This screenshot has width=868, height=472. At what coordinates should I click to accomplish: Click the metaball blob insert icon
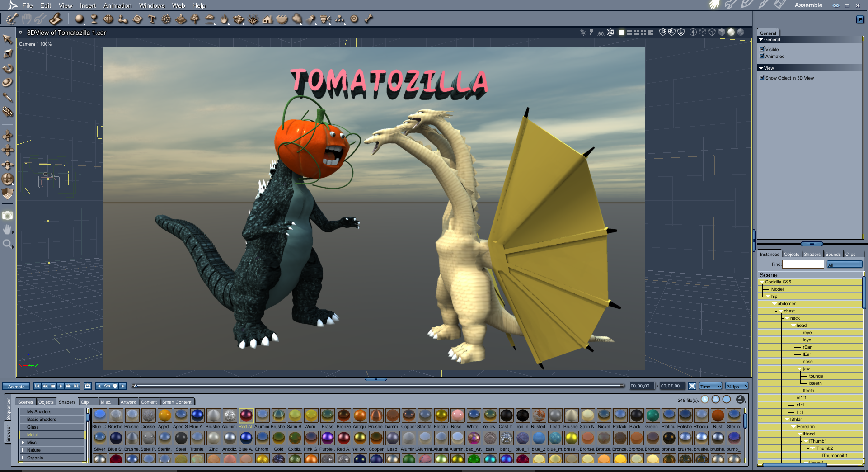tap(123, 19)
